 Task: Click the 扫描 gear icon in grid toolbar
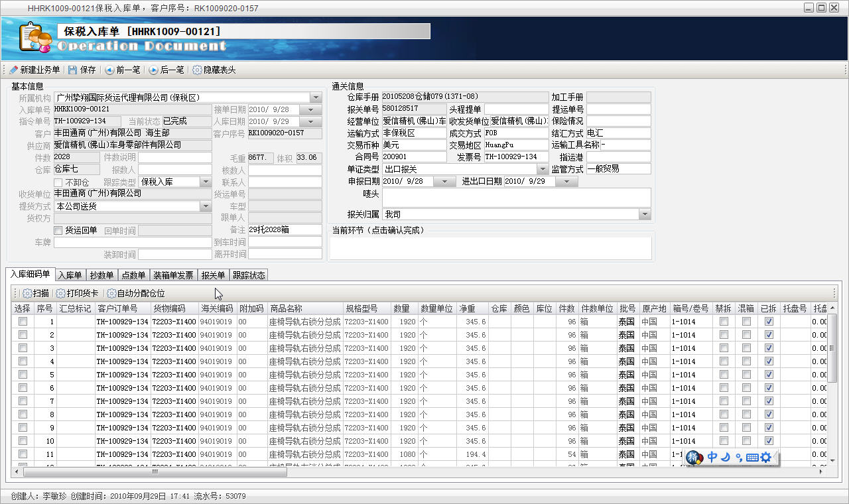pos(27,293)
